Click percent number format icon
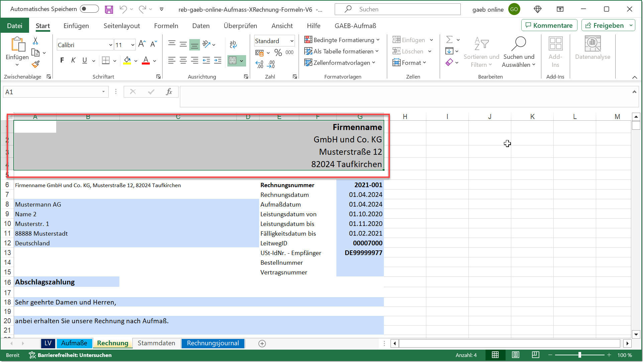Viewport: 644px width, 363px height. [x=278, y=52]
